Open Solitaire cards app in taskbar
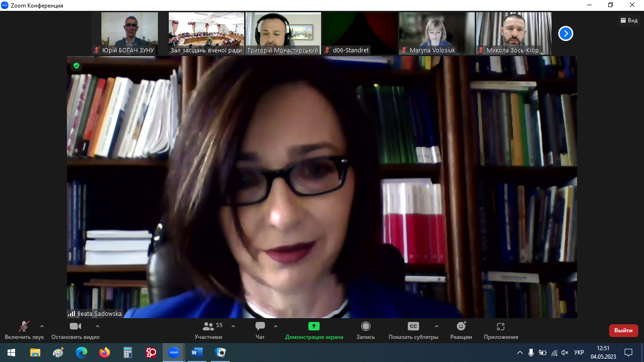644x362 pixels. click(220, 352)
